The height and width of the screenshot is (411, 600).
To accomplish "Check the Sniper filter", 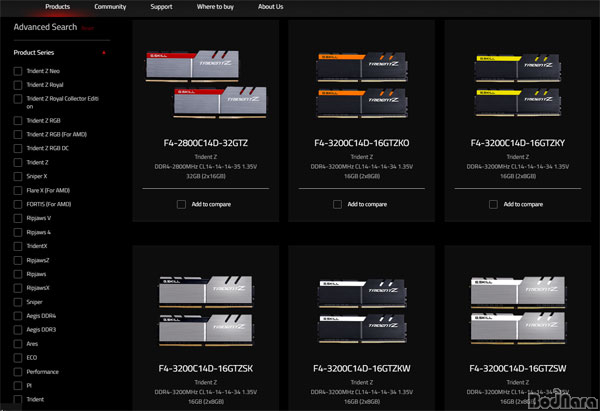I will click(18, 302).
